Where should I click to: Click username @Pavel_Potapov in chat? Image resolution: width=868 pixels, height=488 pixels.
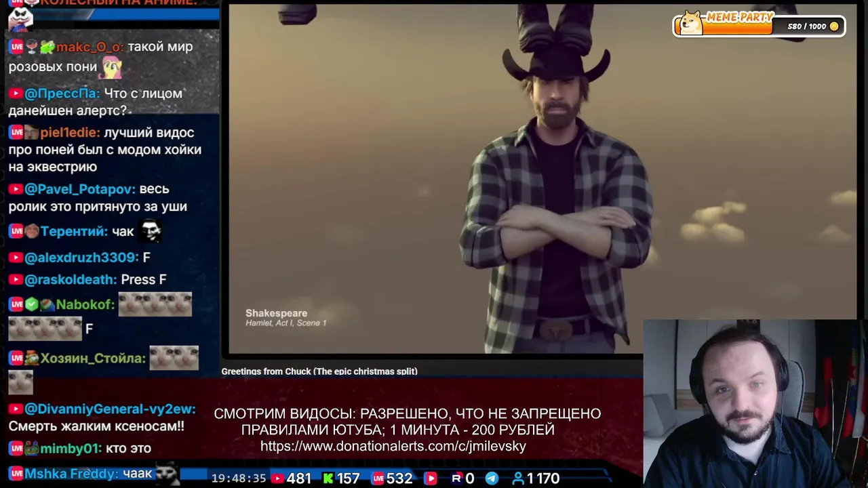click(80, 189)
